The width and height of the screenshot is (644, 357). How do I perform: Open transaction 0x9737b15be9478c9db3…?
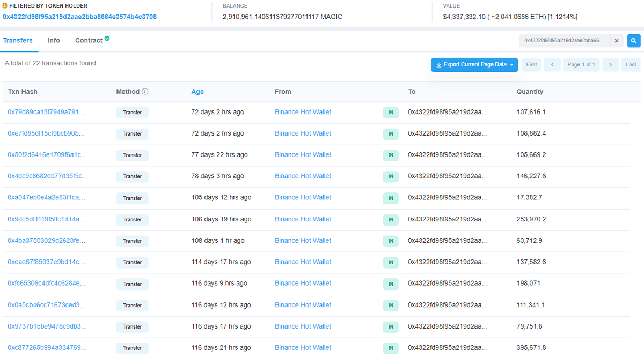46,326
